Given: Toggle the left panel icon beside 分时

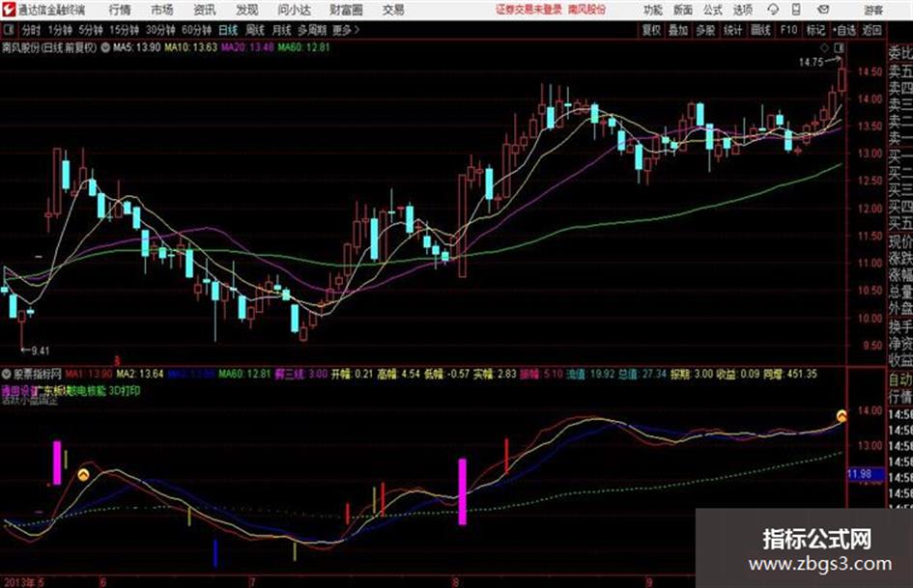Looking at the screenshot, I should [x=8, y=30].
